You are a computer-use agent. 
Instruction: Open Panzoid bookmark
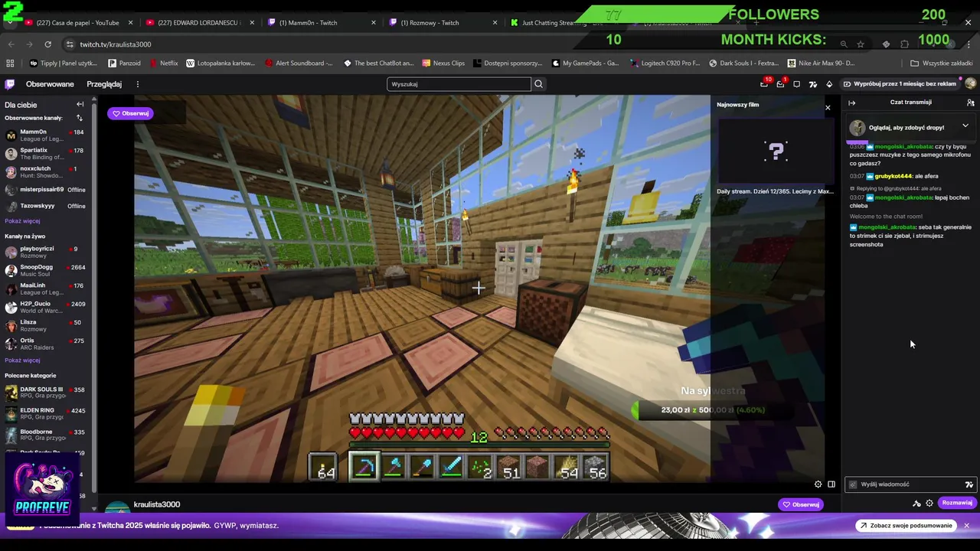click(124, 64)
